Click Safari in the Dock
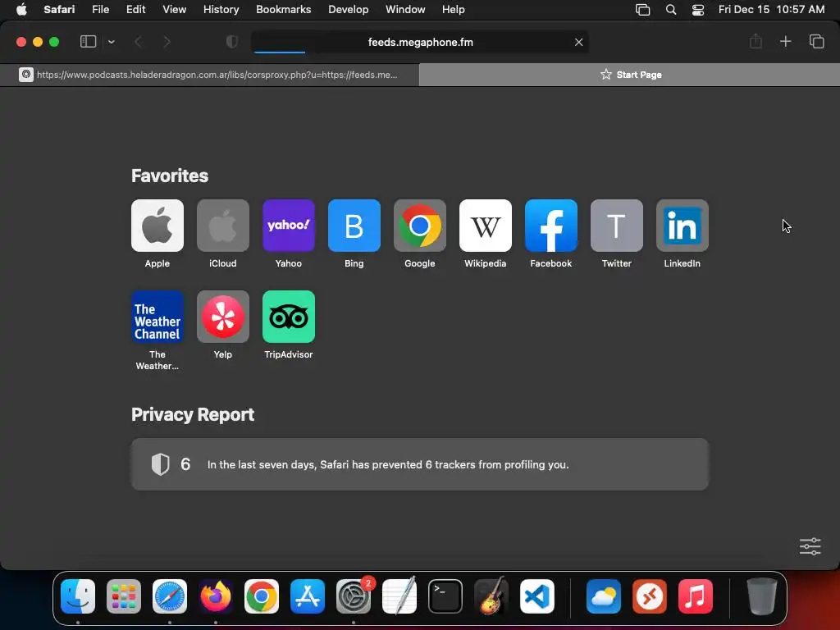 pos(170,596)
